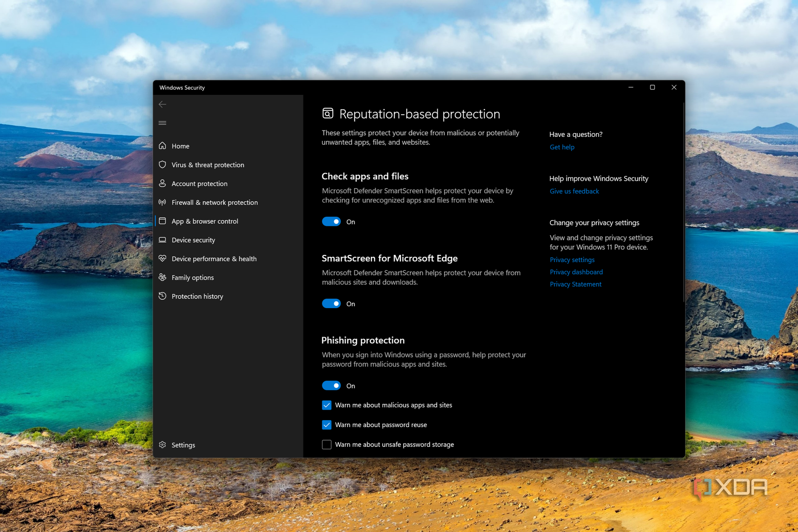798x532 pixels.
Task: Open Protection history via clock icon
Action: (163, 296)
